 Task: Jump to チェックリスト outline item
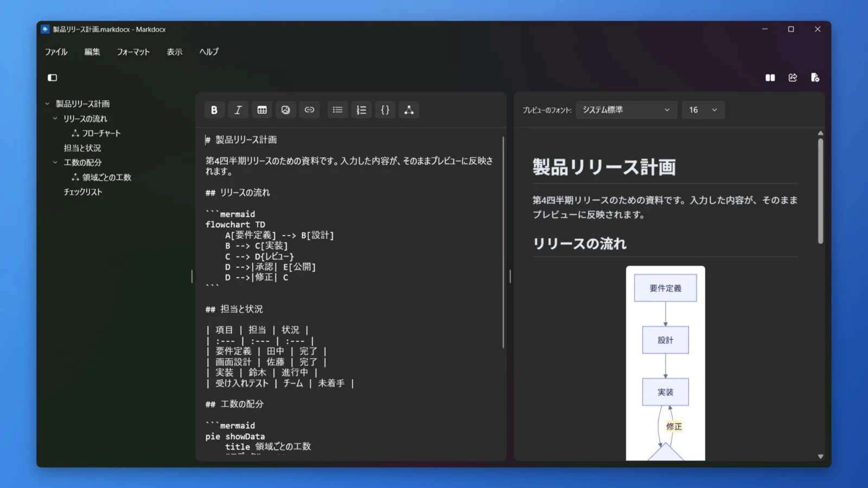(x=83, y=191)
